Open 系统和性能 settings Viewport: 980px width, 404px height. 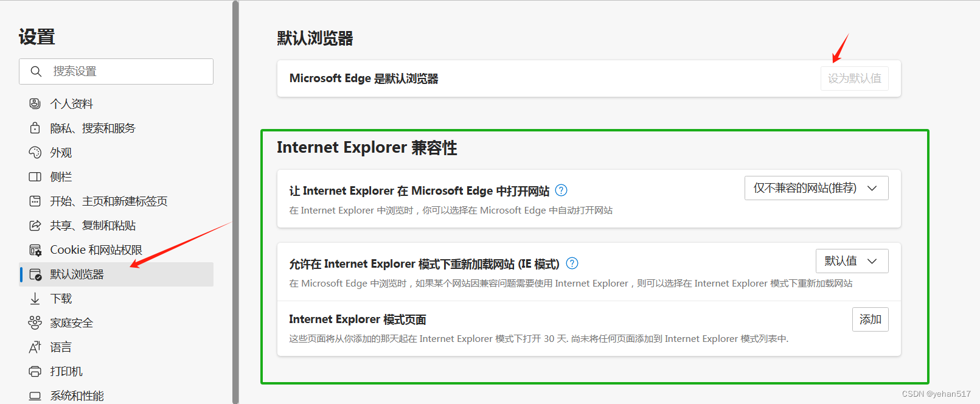pyautogui.click(x=117, y=396)
